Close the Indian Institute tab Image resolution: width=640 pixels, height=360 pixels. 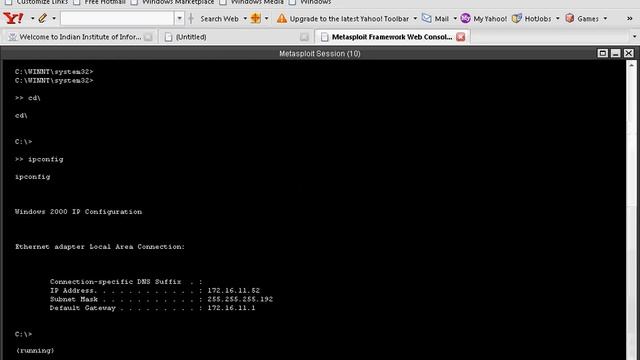pos(148,37)
